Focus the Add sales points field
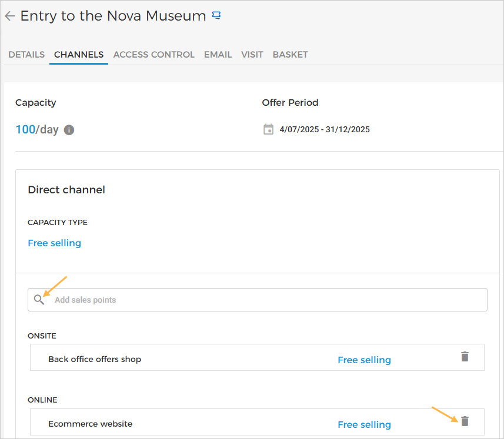The width and height of the screenshot is (504, 439). 265,300
